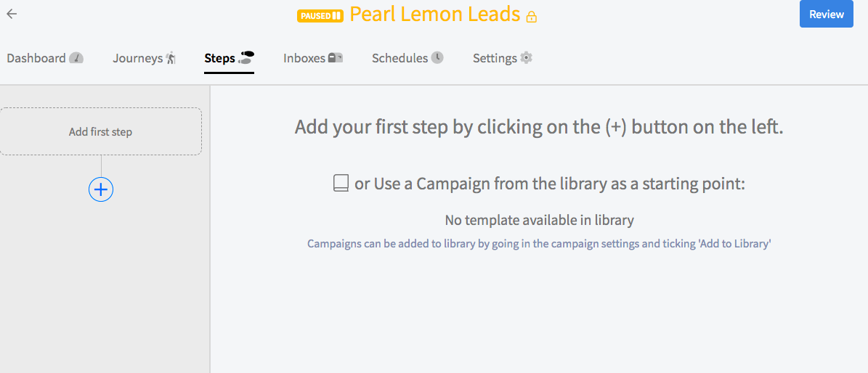Click the library book icon
This screenshot has width=868, height=373.
pos(341,184)
